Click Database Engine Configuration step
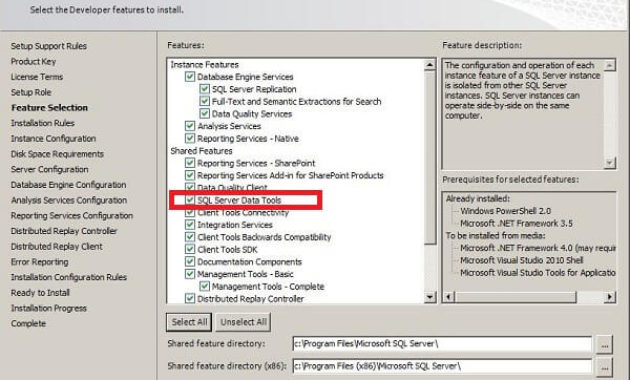Image resolution: width=630 pixels, height=380 pixels. (x=68, y=184)
